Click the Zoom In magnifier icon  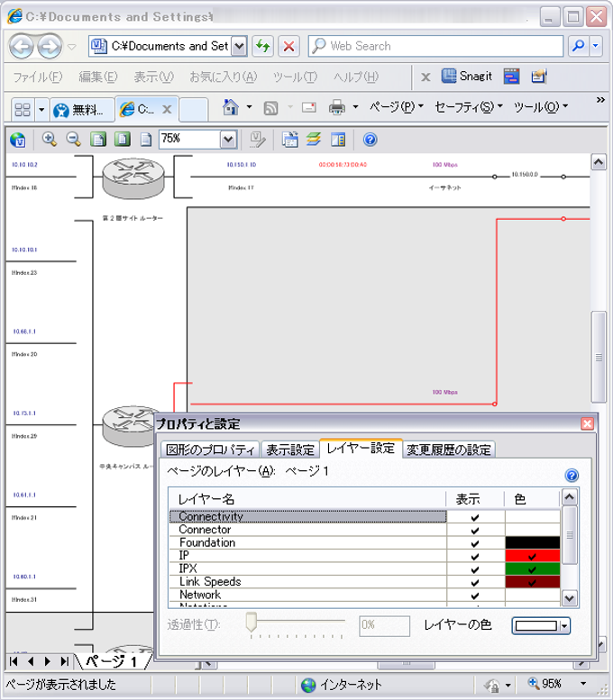[x=50, y=140]
